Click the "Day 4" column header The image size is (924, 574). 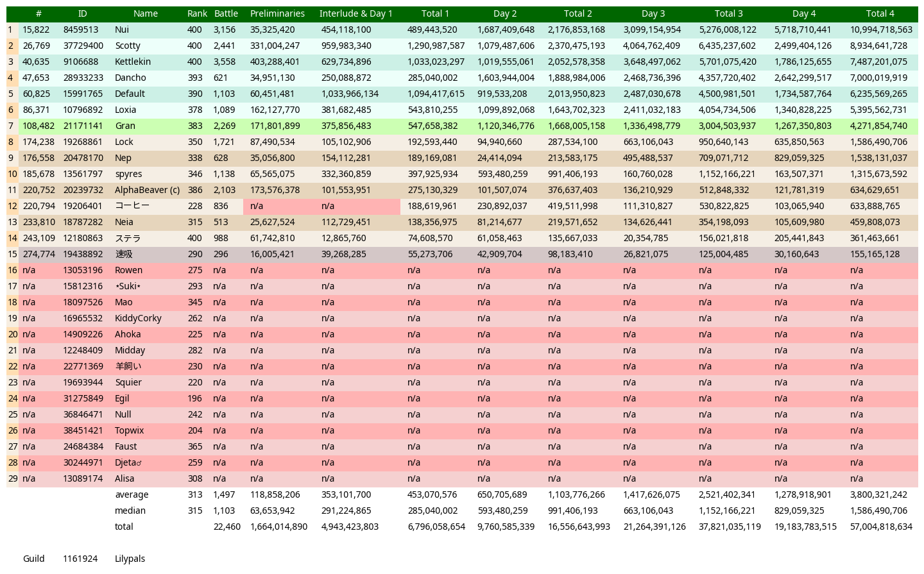pyautogui.click(x=804, y=13)
